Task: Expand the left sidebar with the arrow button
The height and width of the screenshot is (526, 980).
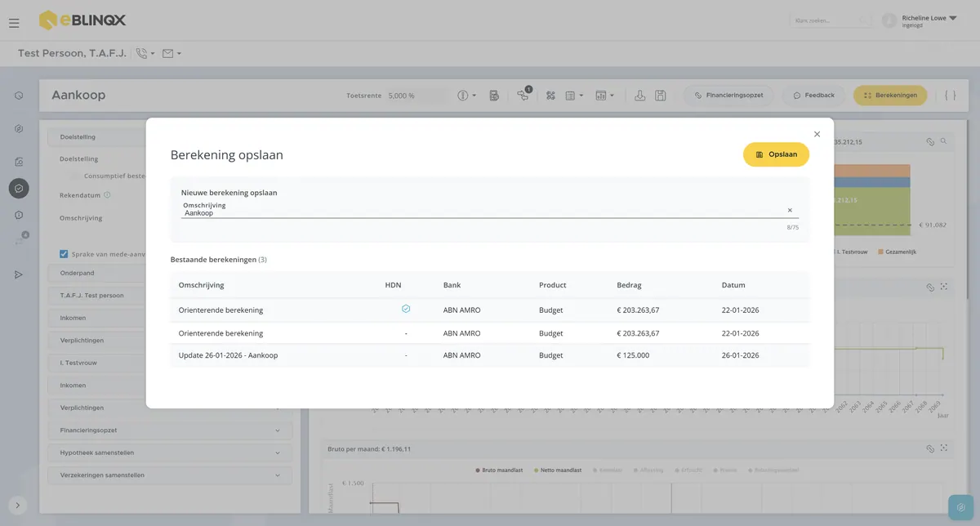Action: [18, 505]
